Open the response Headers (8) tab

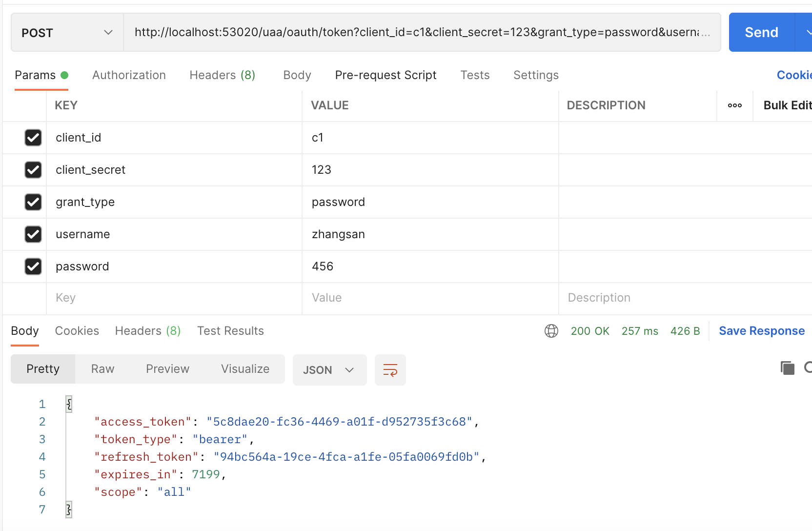tap(148, 331)
